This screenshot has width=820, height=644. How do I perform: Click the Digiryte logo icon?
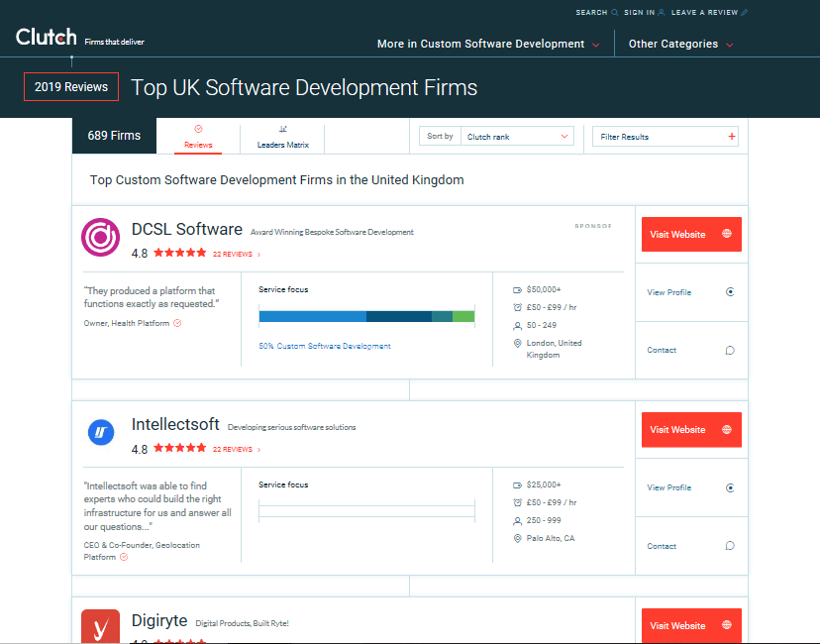pos(100,627)
